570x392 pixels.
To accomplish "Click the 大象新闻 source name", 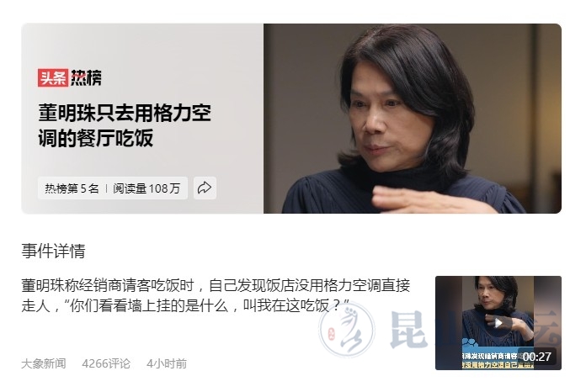I will (x=44, y=363).
